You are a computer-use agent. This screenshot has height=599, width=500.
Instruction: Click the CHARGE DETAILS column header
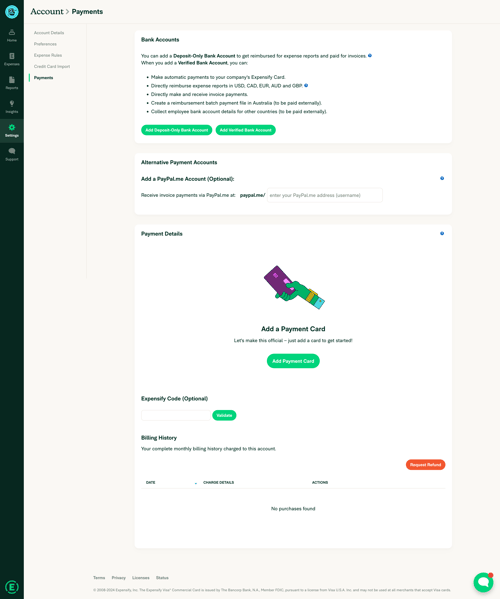218,482
